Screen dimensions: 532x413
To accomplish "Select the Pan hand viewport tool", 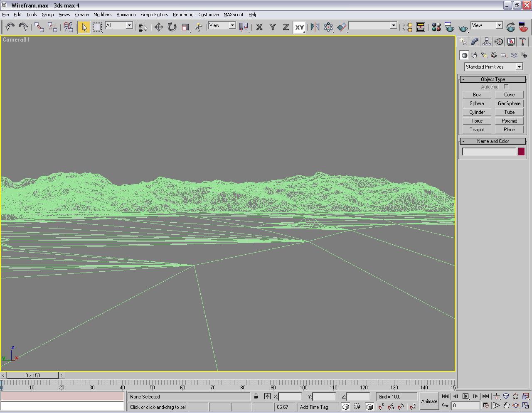I will coord(506,406).
